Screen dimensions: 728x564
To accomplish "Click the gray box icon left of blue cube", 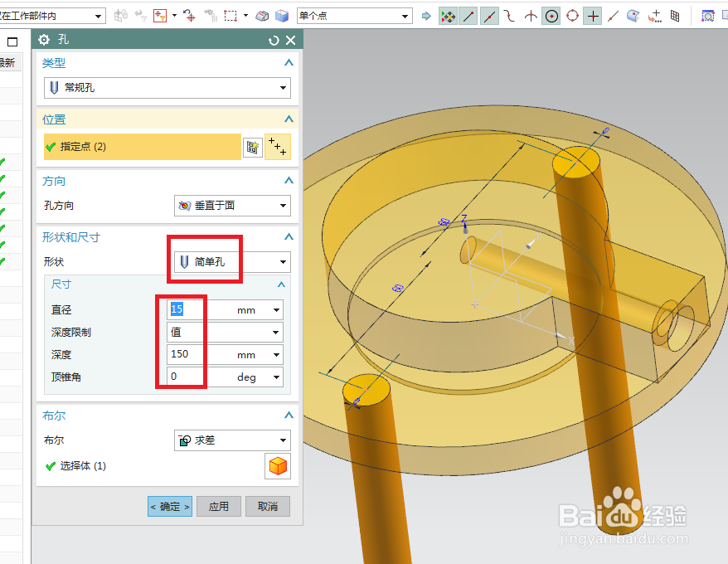I will [262, 17].
